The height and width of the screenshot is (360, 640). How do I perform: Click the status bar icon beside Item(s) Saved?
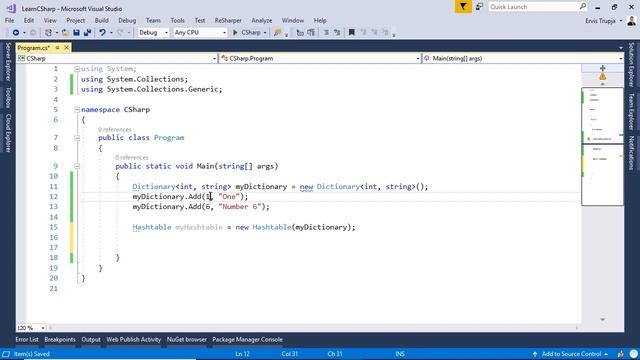tap(6, 354)
